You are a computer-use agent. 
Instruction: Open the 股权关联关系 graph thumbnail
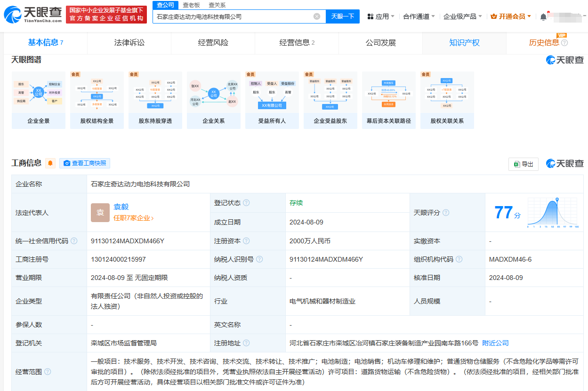click(447, 100)
